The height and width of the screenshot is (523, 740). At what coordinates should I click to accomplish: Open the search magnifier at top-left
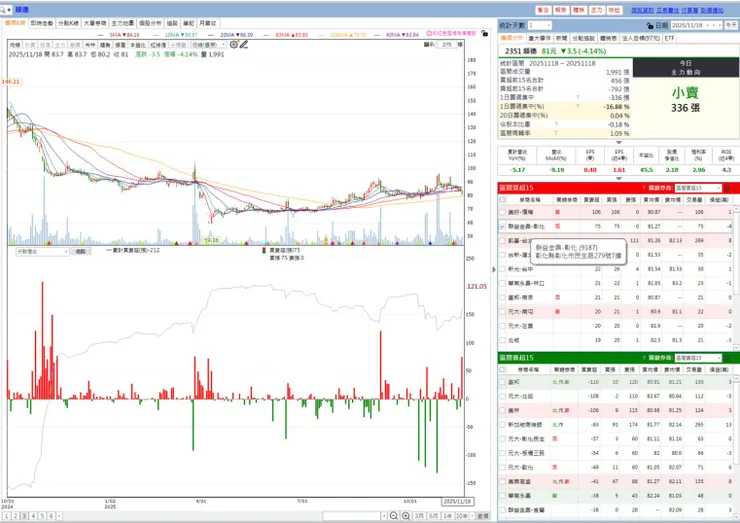coord(3,9)
